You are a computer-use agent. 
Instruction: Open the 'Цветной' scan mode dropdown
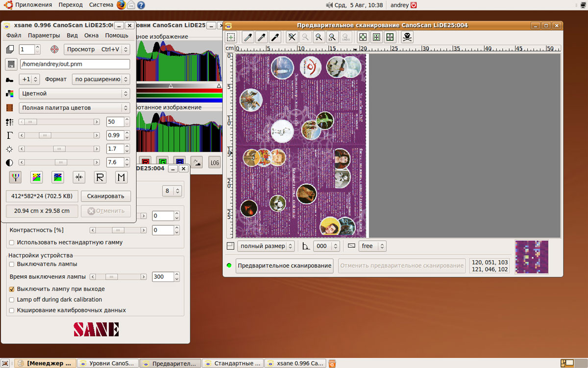pyautogui.click(x=73, y=93)
